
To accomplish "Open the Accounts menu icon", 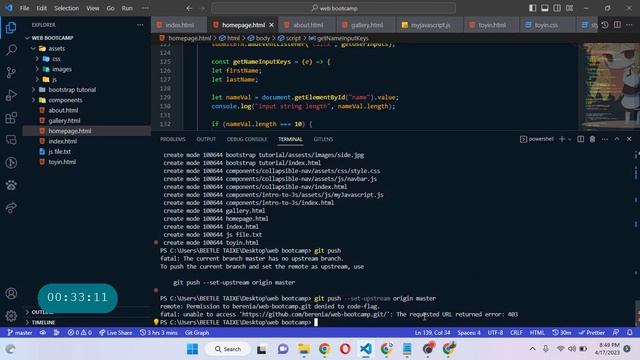I will (x=11, y=293).
